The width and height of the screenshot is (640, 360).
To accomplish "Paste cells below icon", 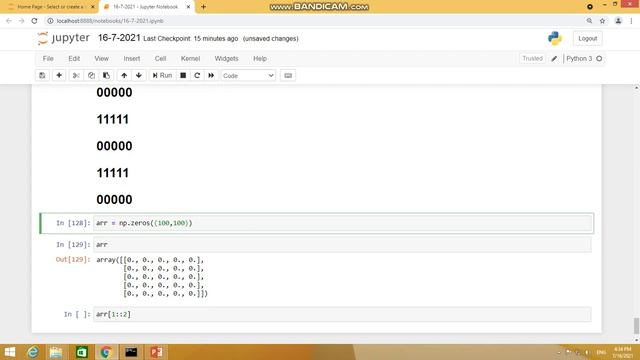I will (106, 76).
